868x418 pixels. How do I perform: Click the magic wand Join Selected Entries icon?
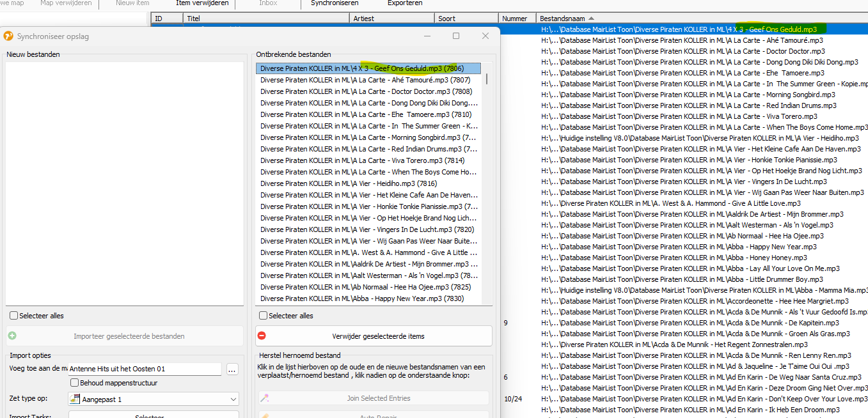[x=264, y=398]
